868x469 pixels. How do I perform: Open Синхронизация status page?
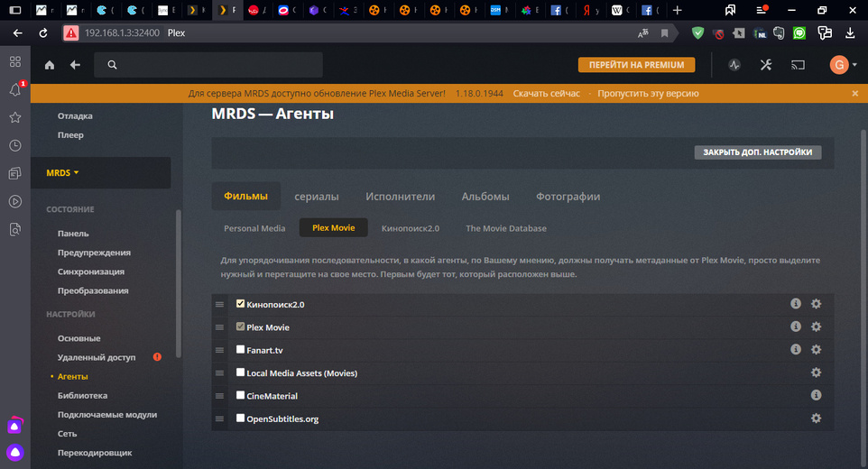point(91,271)
